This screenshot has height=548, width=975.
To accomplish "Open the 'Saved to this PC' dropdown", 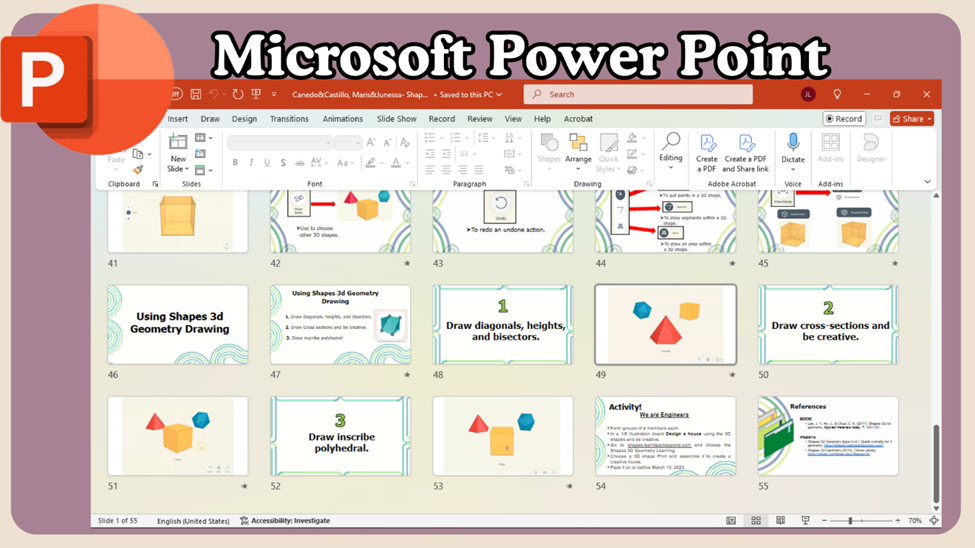I will click(x=471, y=95).
